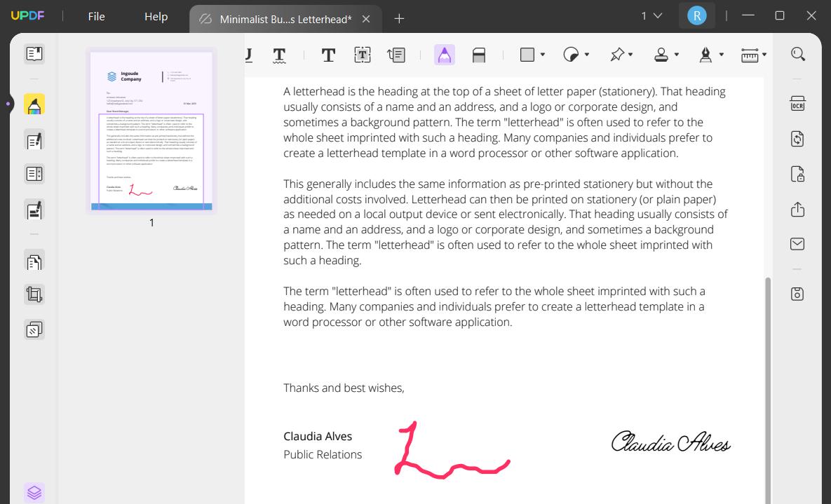831x504 pixels.
Task: Open the Crop Pages tool in left sidebar
Action: click(x=34, y=294)
